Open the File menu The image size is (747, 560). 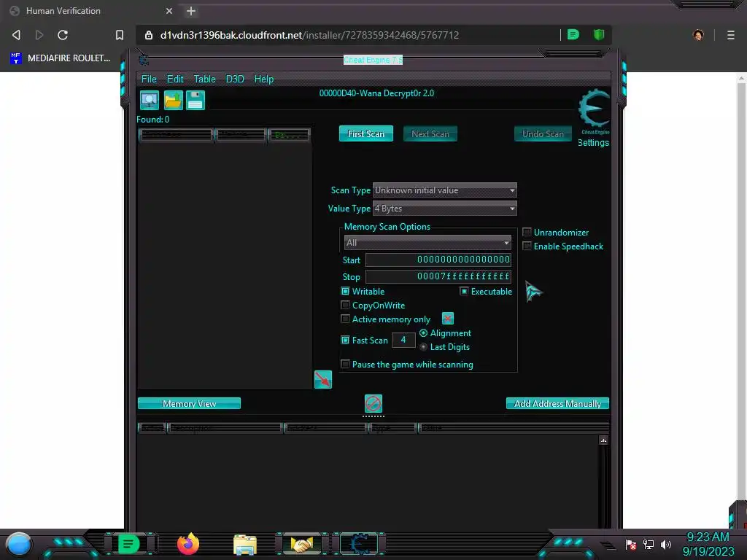point(149,79)
